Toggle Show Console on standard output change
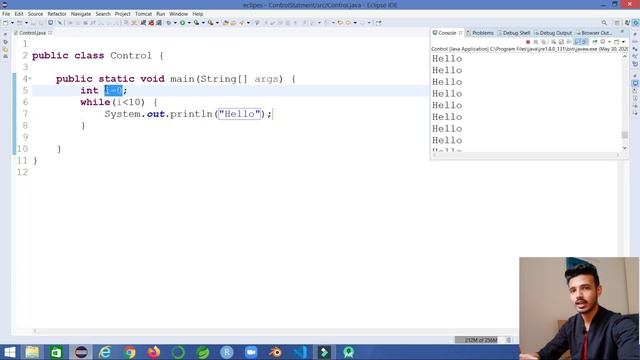640x360 pixels. pos(577,42)
